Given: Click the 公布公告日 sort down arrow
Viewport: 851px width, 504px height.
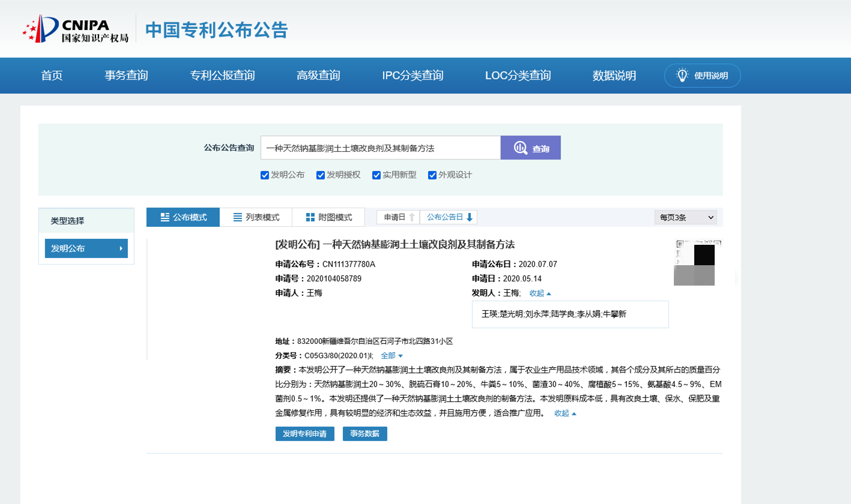Looking at the screenshot, I should 470,217.
